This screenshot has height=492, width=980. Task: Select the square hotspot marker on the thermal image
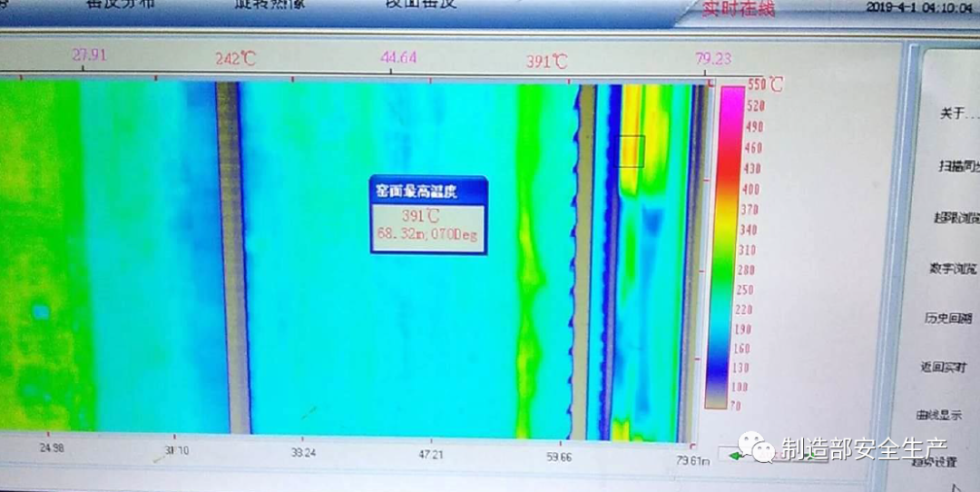point(632,151)
